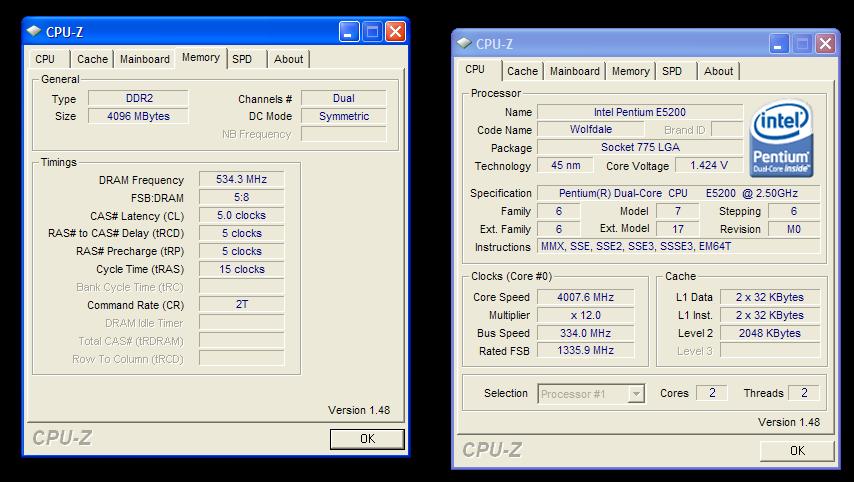Click the 1.424 V core voltage value
Screen dimensions: 854x482
709,165
